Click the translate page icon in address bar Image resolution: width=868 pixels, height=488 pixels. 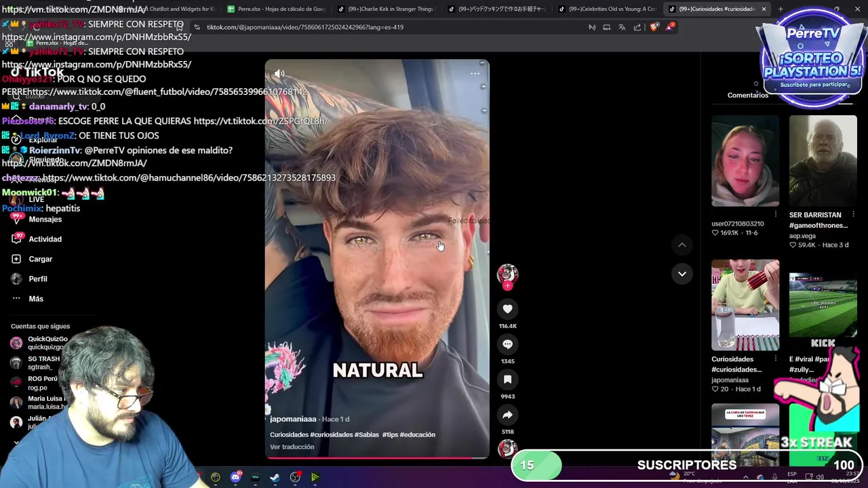(622, 27)
